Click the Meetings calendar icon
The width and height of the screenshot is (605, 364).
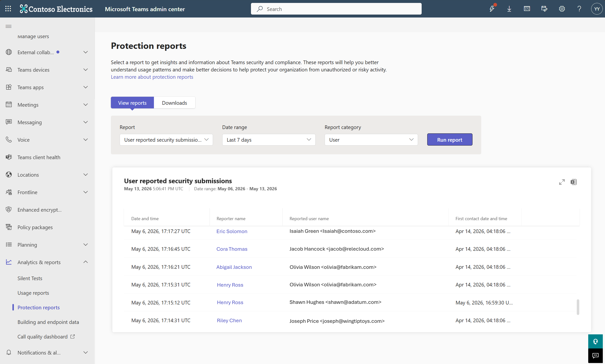click(9, 104)
